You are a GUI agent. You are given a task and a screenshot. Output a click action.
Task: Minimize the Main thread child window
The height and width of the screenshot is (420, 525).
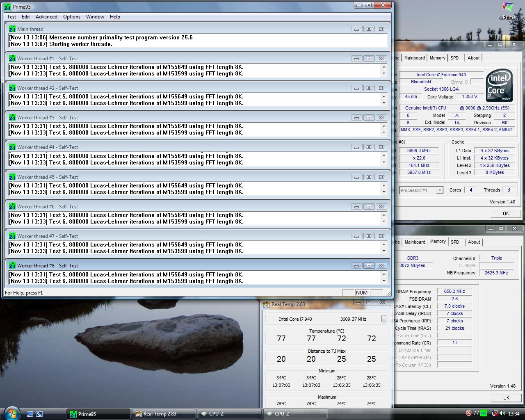[356, 29]
